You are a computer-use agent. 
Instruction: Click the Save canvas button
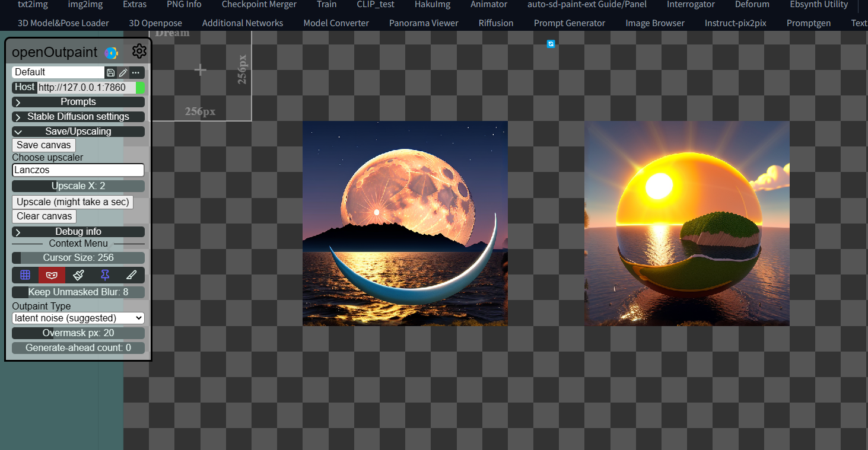[43, 145]
